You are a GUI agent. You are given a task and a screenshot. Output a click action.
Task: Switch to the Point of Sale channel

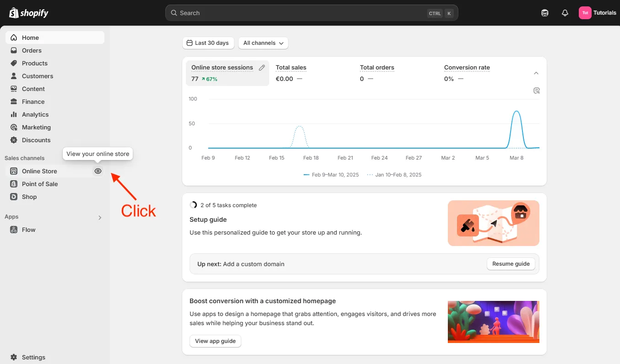pos(39,184)
